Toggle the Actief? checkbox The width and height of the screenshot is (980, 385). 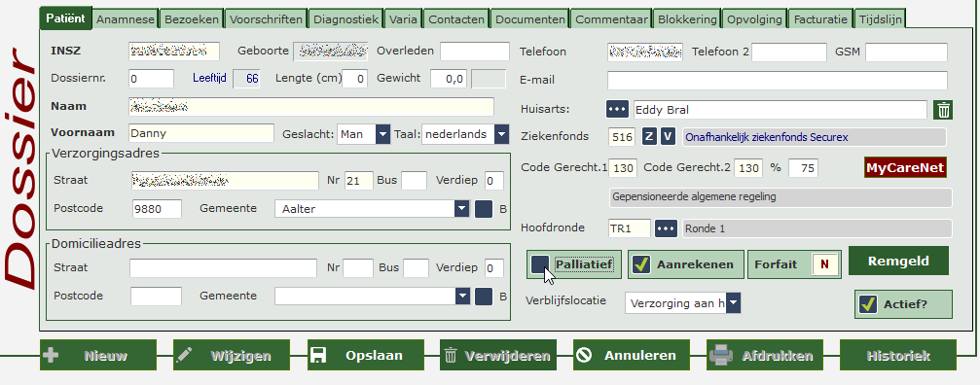click(x=867, y=304)
